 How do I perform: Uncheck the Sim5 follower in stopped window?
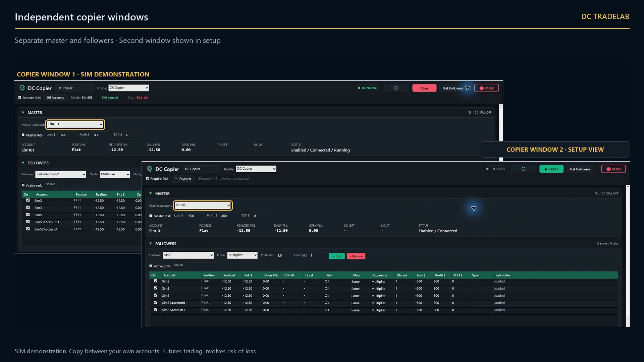pos(155,295)
